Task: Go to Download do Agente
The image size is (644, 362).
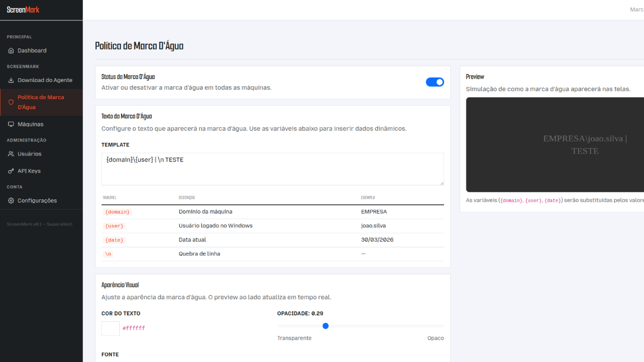Action: (x=41, y=80)
